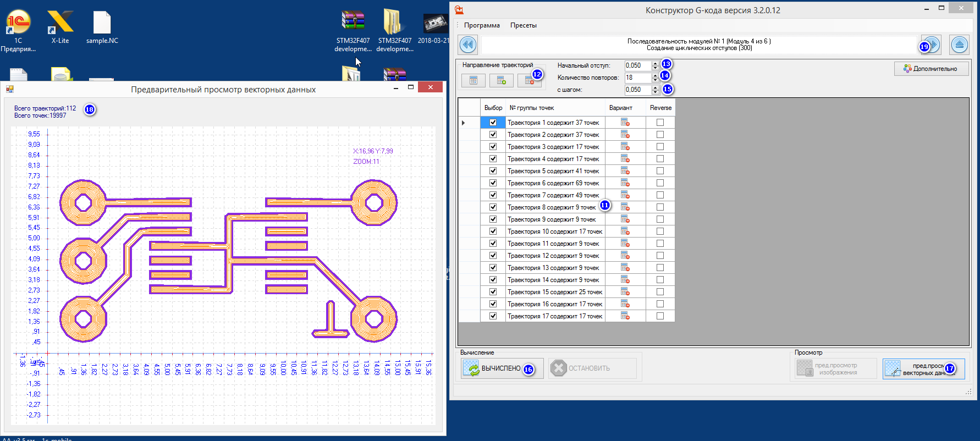Viewport: 980px width, 441px height.
Task: Click the eject/up arrow button at top right
Action: click(x=959, y=45)
